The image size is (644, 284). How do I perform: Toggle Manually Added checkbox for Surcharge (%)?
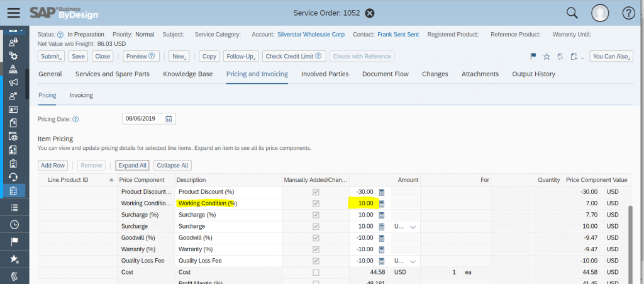(316, 215)
